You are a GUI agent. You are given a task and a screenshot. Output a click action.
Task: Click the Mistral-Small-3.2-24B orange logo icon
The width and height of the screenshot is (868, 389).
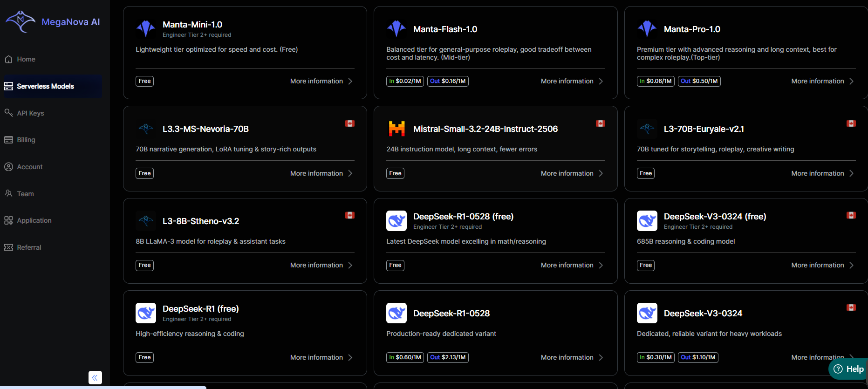(x=396, y=129)
